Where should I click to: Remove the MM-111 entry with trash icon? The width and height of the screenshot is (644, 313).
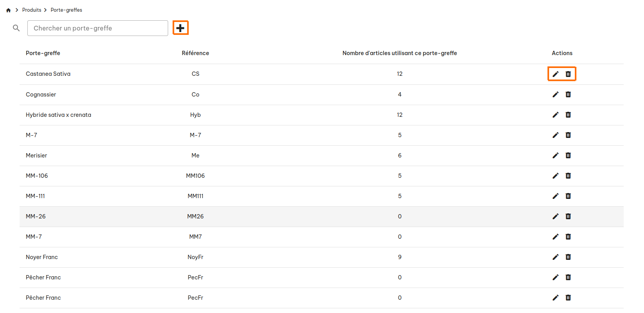pyautogui.click(x=568, y=196)
